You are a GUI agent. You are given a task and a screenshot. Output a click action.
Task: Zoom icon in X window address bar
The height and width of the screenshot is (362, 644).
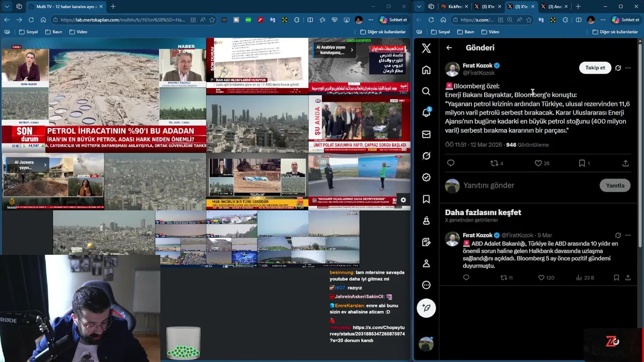pos(510,20)
